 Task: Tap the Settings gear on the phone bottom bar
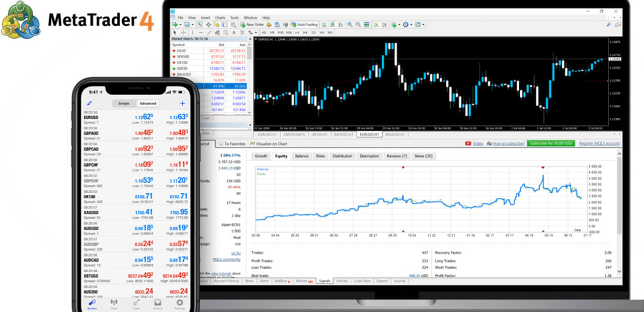(x=180, y=303)
